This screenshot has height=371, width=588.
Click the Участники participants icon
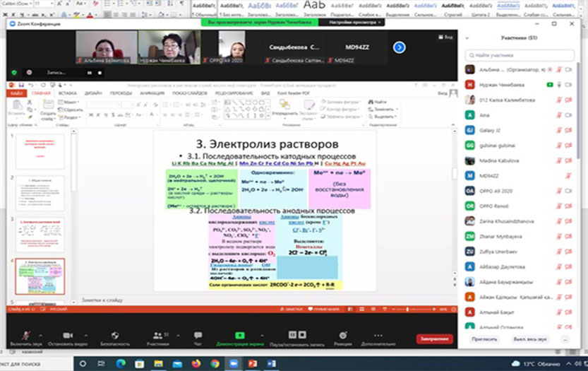coord(157,336)
